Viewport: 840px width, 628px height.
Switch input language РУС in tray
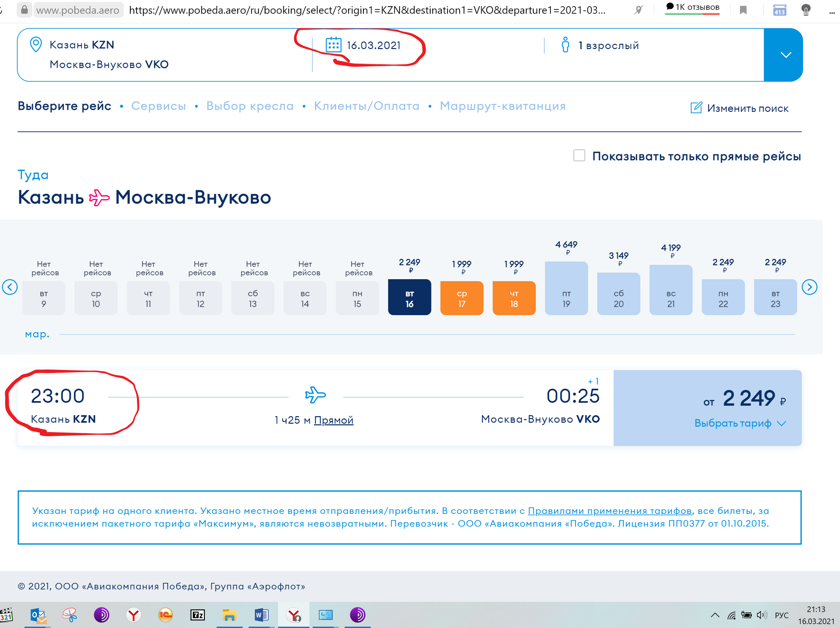pos(782,615)
